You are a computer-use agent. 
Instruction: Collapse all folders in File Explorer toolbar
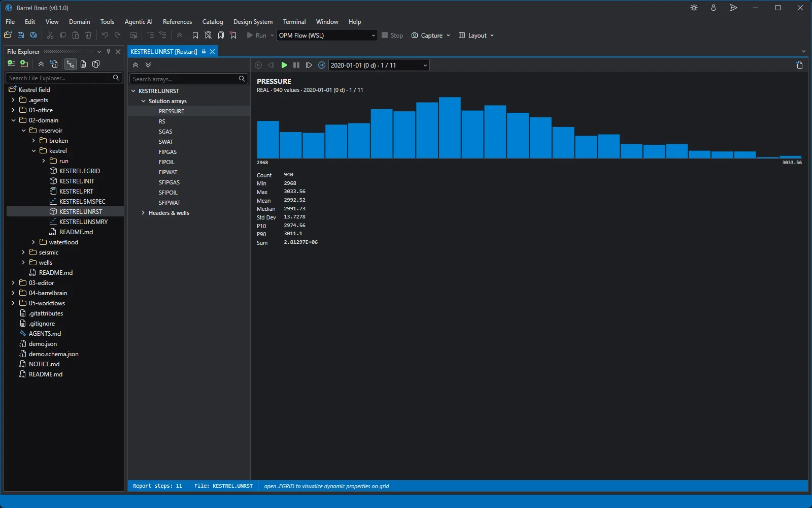click(41, 64)
